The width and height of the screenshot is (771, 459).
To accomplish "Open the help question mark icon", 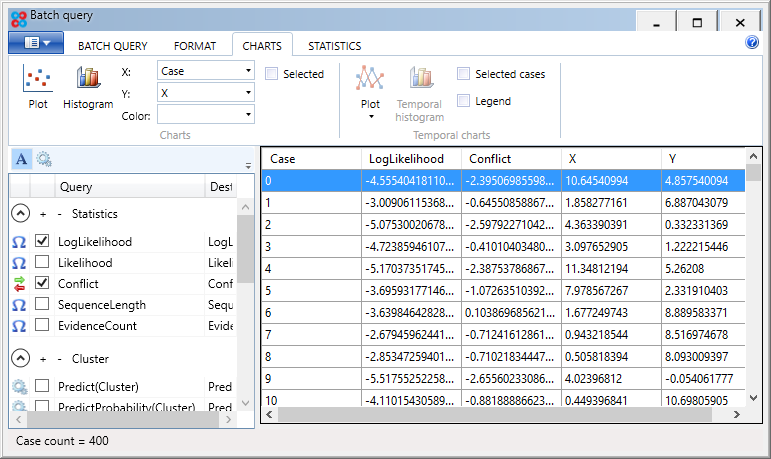I will coord(752,42).
